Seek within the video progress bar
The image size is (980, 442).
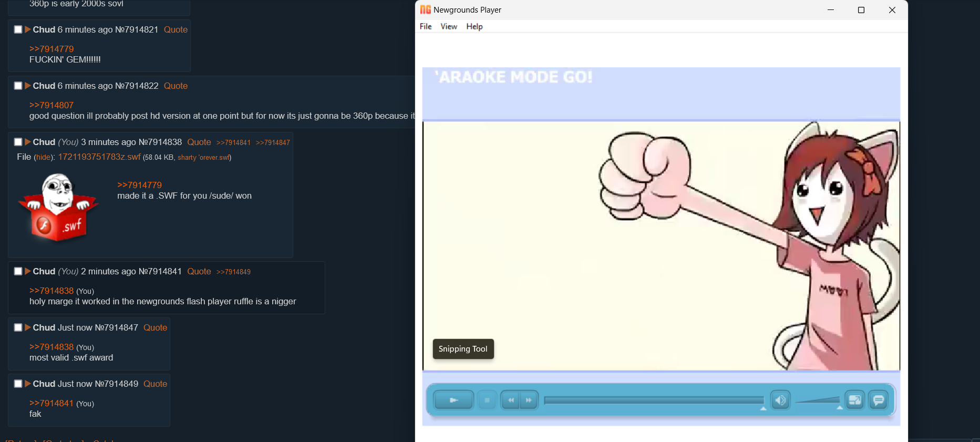pyautogui.click(x=654, y=400)
